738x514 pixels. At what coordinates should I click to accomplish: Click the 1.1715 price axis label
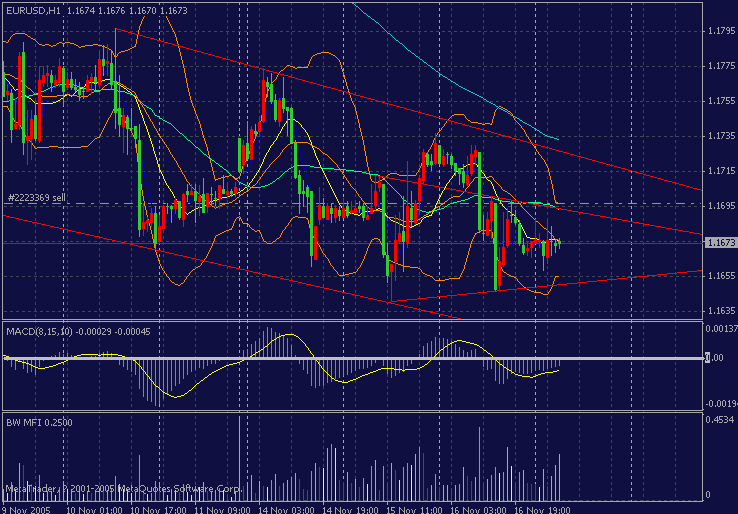[722, 171]
